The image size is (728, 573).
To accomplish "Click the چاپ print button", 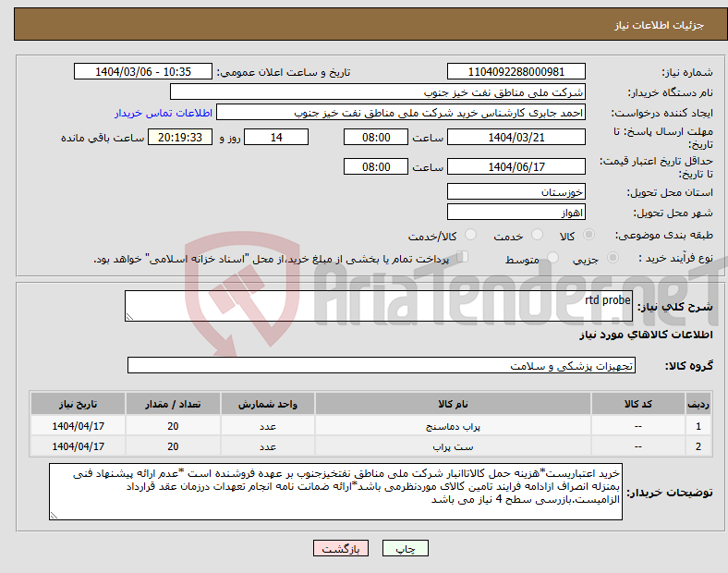I will pos(405,548).
